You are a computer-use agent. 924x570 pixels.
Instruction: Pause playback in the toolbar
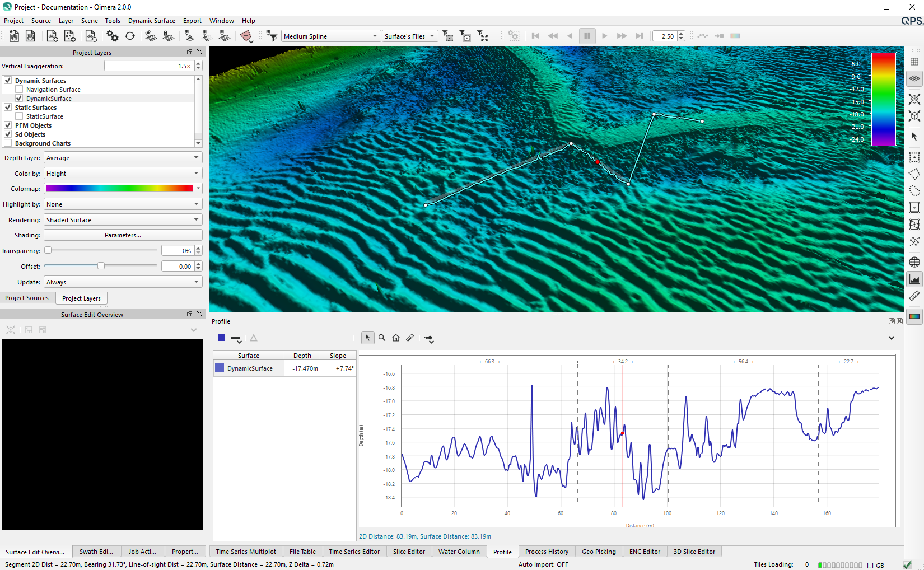click(587, 36)
